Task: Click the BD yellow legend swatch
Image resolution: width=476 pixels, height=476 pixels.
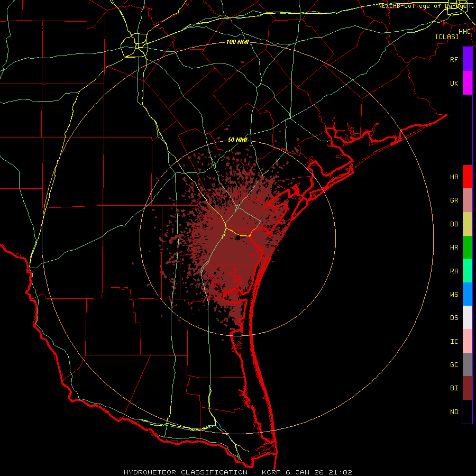Action: click(467, 224)
